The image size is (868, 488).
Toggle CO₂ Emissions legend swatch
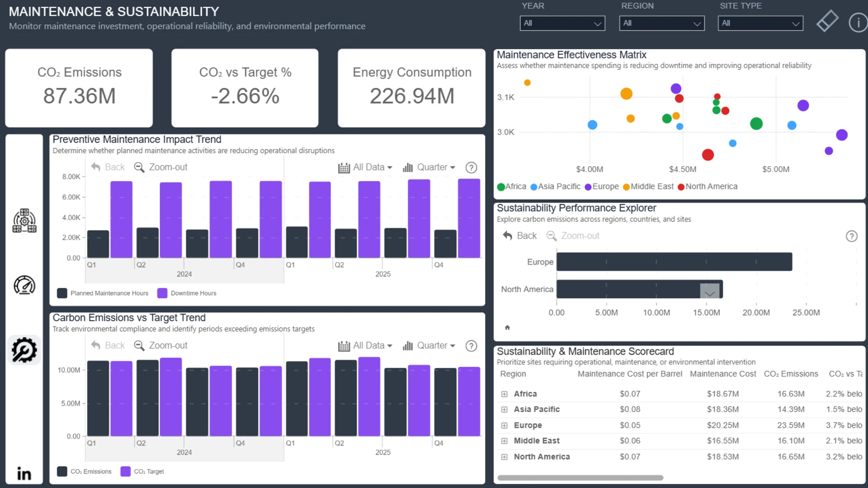(62, 471)
